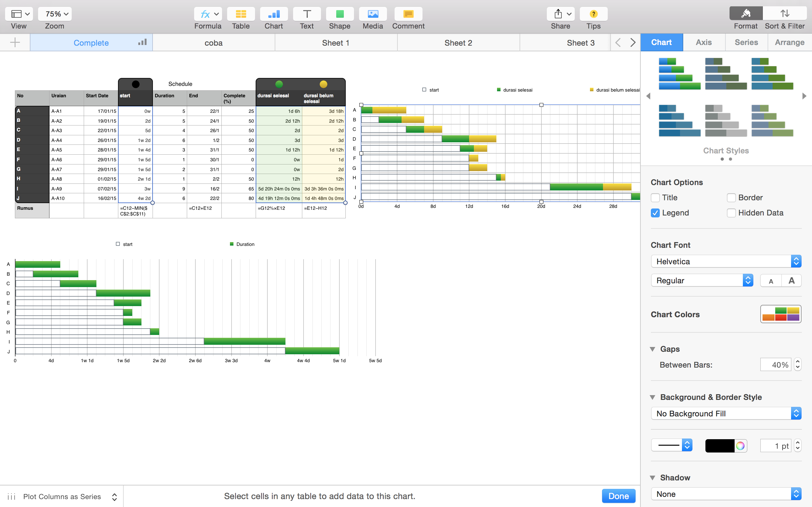Click the Tips question mark icon
The width and height of the screenshot is (812, 507).
(x=593, y=14)
